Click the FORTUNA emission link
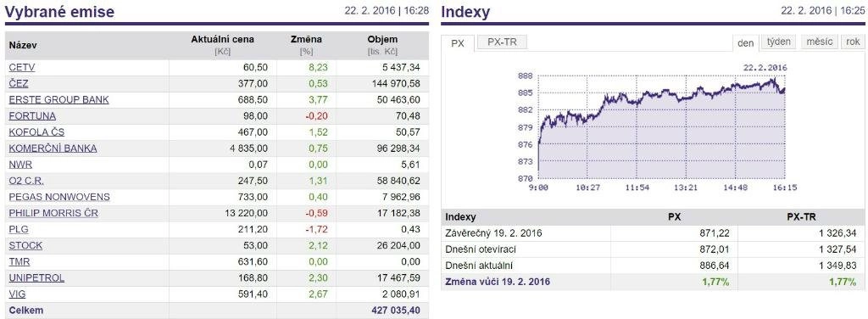Viewport: 868px width, 319px height. pyautogui.click(x=32, y=115)
